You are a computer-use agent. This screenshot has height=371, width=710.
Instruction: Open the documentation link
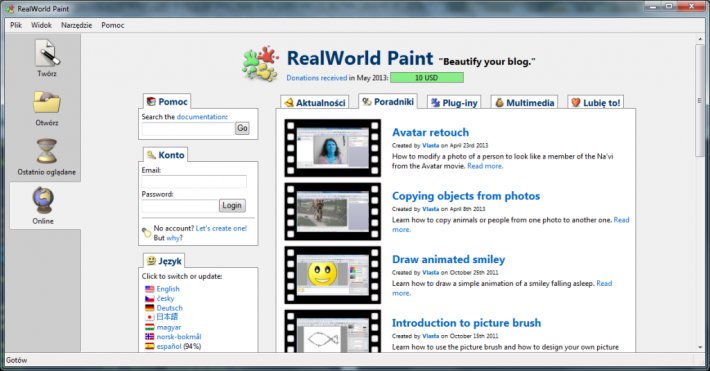pos(202,117)
